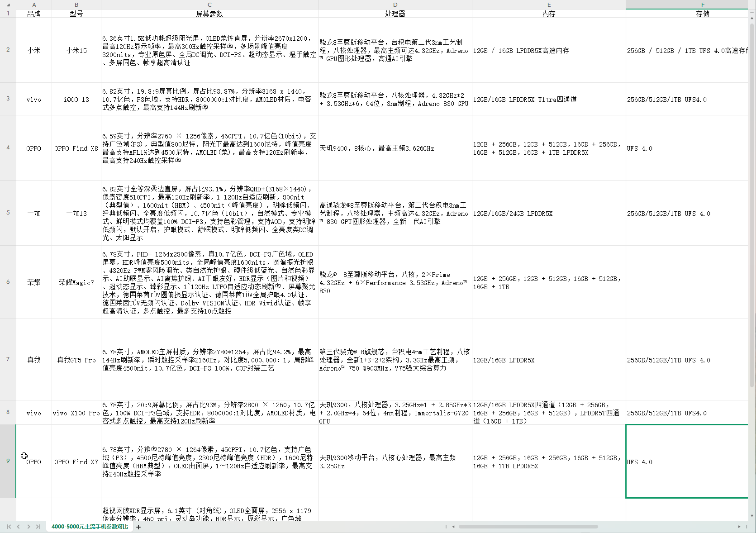Select brand cell 一加
This screenshot has height=533, width=756.
[x=34, y=213]
